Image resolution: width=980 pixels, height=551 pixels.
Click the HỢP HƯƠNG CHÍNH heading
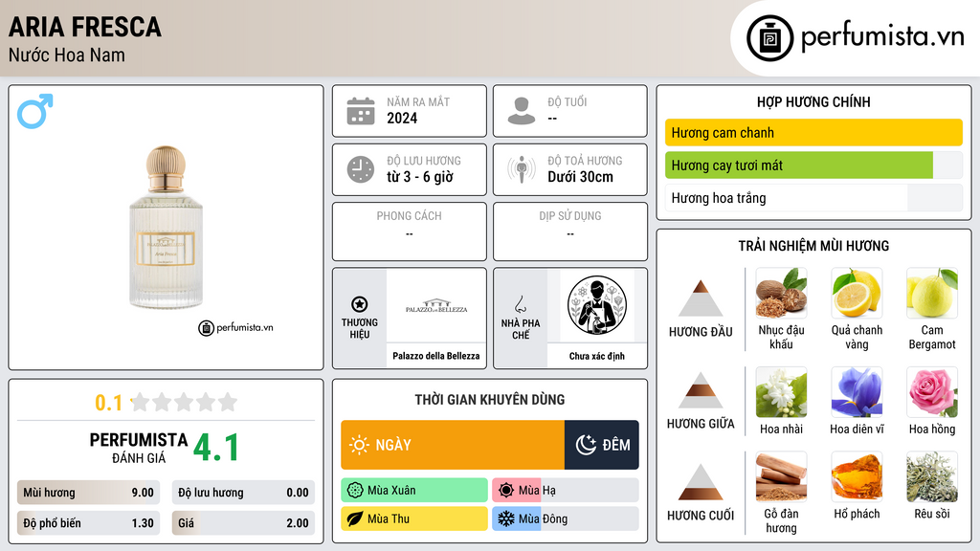tap(813, 101)
